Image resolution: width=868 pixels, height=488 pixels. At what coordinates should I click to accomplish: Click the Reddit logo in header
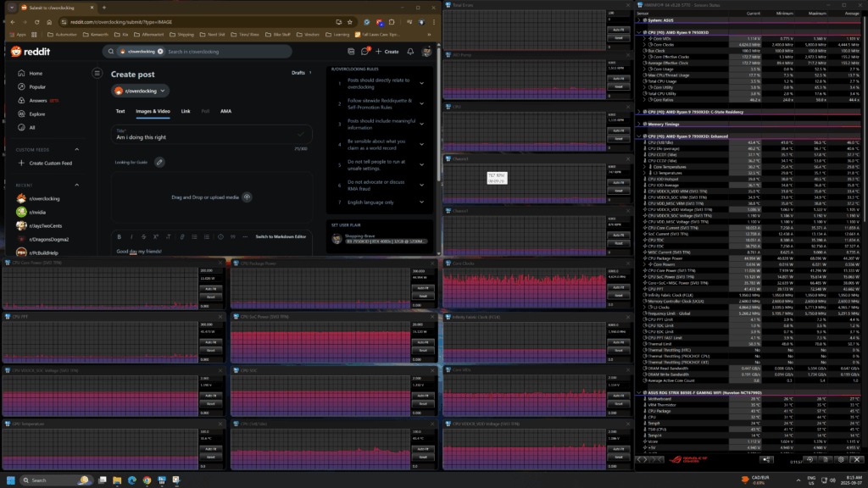(x=31, y=52)
